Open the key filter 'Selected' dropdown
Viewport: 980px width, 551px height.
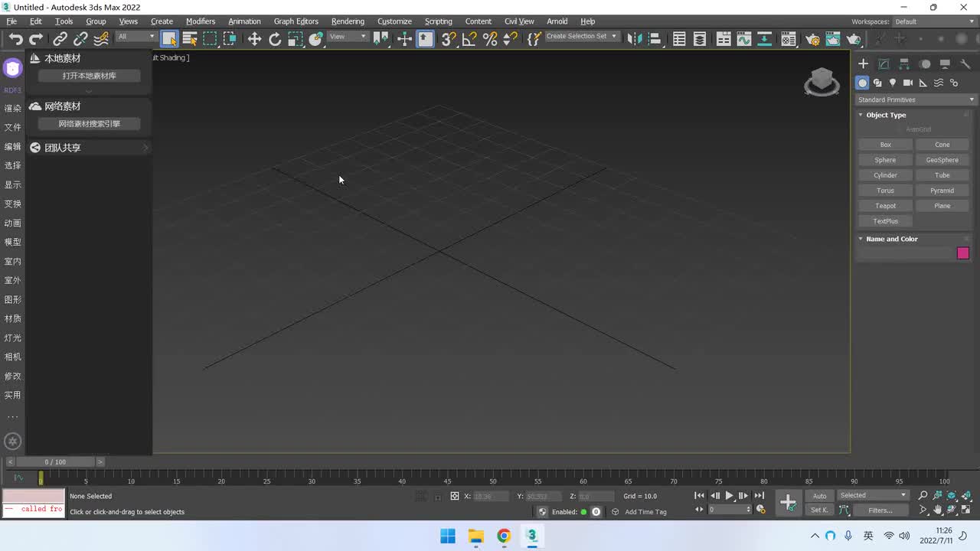pos(873,495)
